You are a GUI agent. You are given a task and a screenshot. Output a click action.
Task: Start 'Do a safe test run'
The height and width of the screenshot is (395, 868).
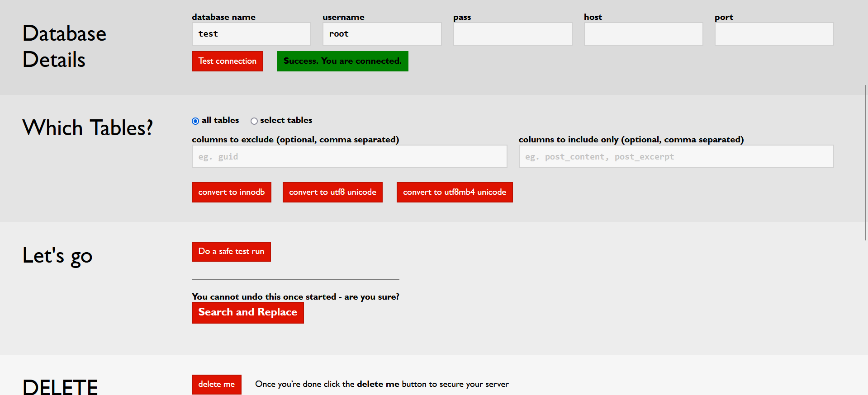tap(231, 251)
